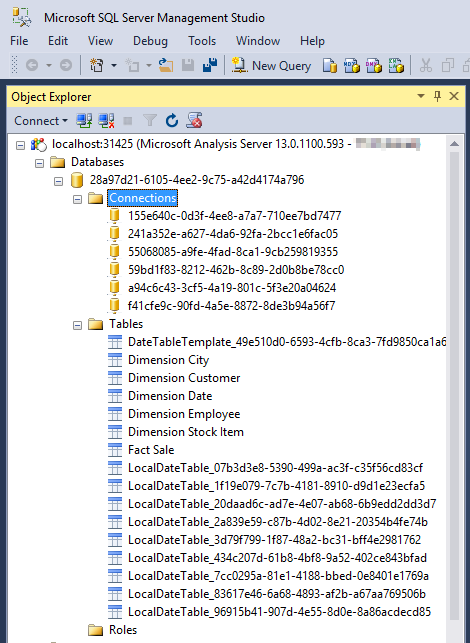The image size is (470, 643).
Task: Select connection a94c6c43-3cf5-4a19-801c-5f3e20a04624
Action: (x=232, y=288)
